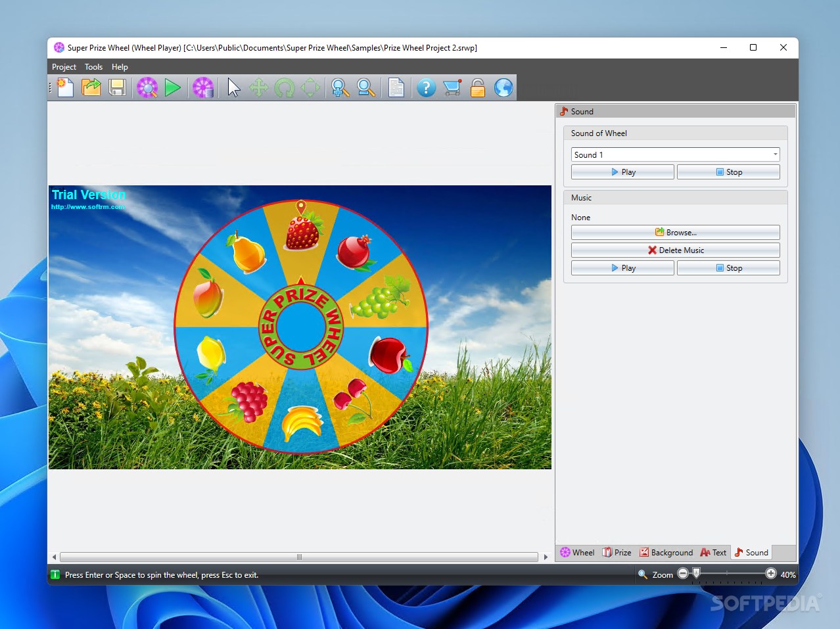Click the plus zoom button in status bar
The image size is (840, 629).
(771, 574)
